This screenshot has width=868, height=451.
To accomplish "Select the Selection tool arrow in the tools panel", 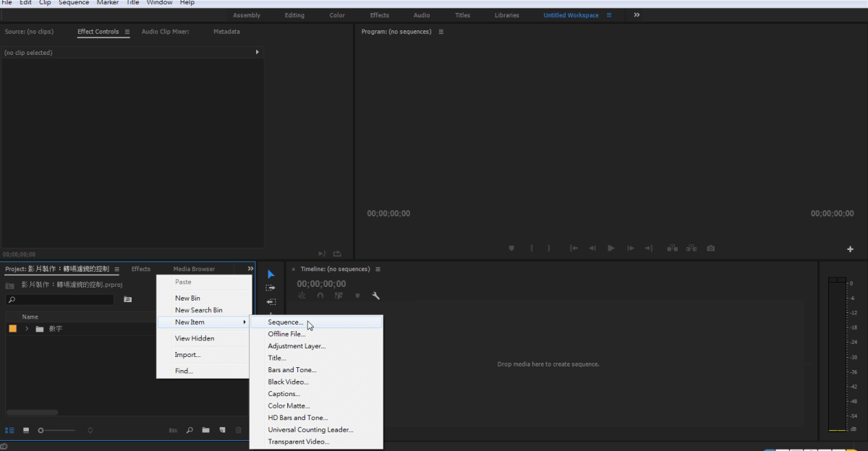I will (271, 275).
